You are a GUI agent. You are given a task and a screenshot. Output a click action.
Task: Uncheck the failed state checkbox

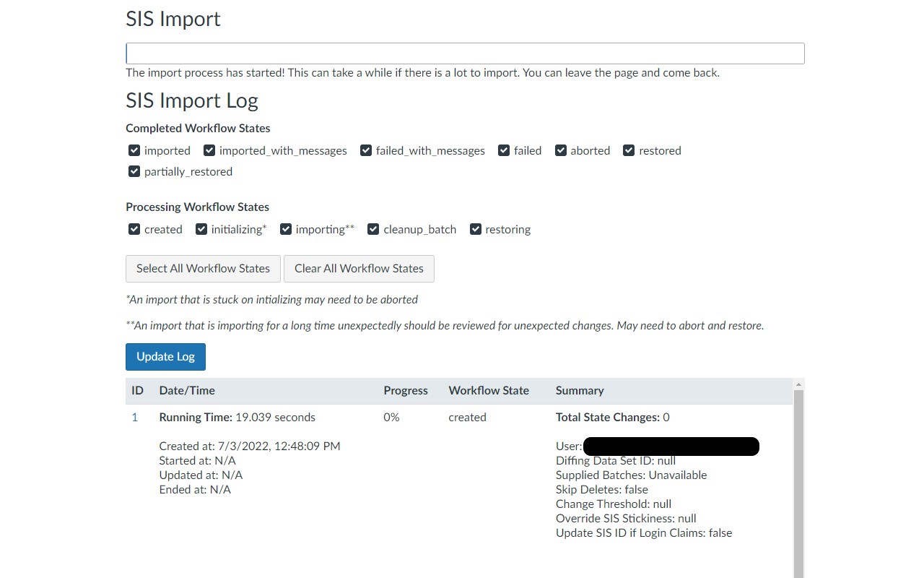pyautogui.click(x=504, y=150)
